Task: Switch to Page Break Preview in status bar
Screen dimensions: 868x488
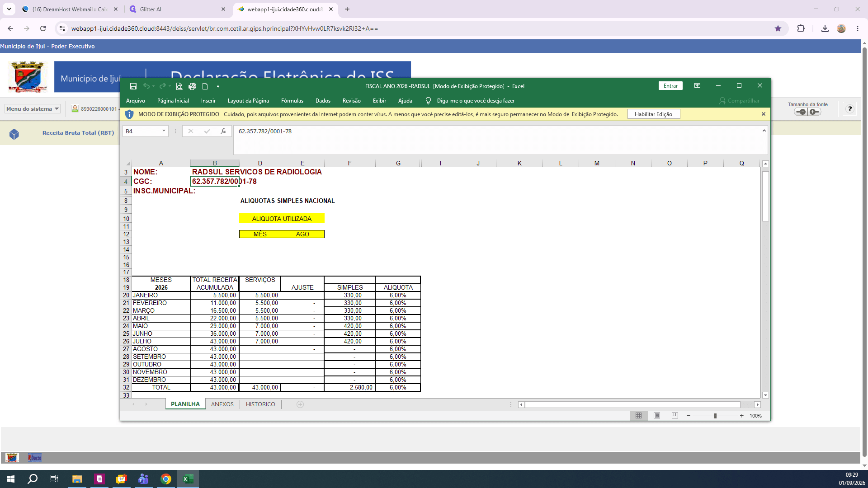Action: click(675, 416)
